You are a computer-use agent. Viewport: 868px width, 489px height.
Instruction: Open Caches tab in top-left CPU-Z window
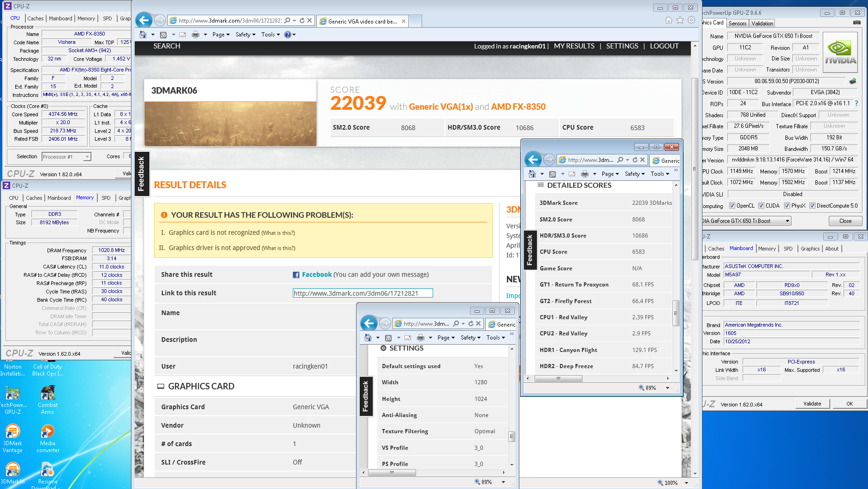coord(36,18)
